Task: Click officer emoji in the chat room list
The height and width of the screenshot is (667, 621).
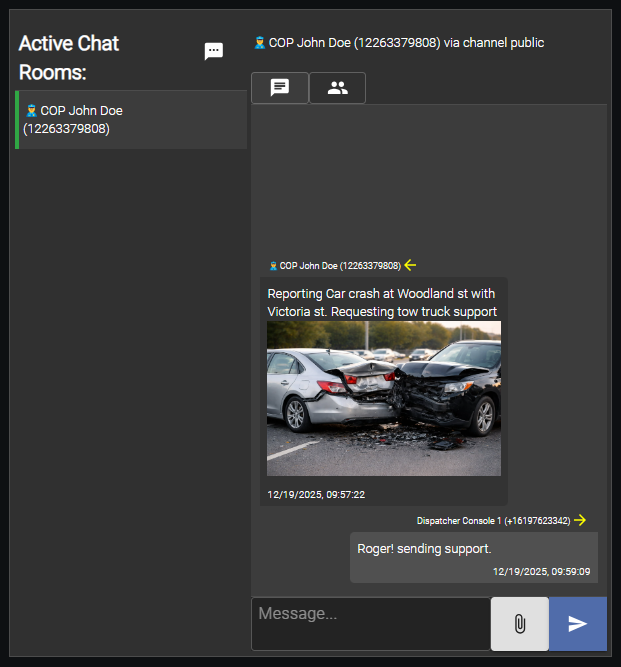Action: 31,111
